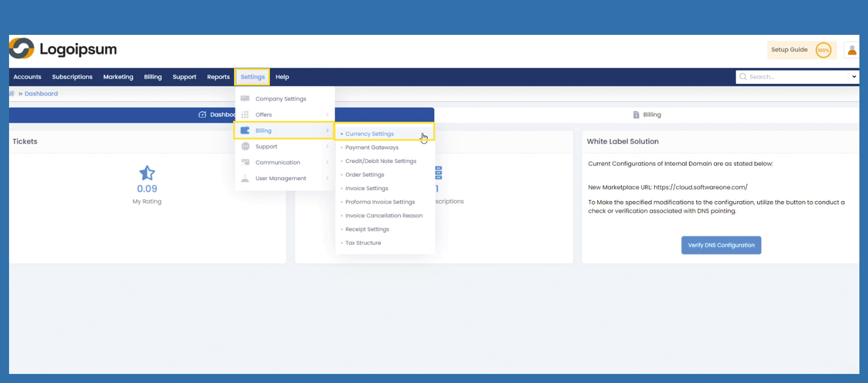Expand the Support submenu chevron in Settings

327,147
